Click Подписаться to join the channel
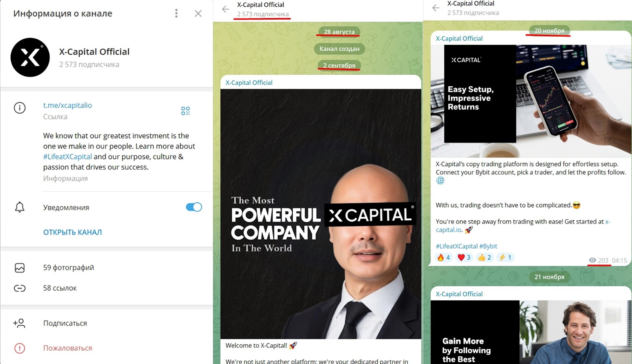Viewport: 632px width, 364px height. pos(65,323)
